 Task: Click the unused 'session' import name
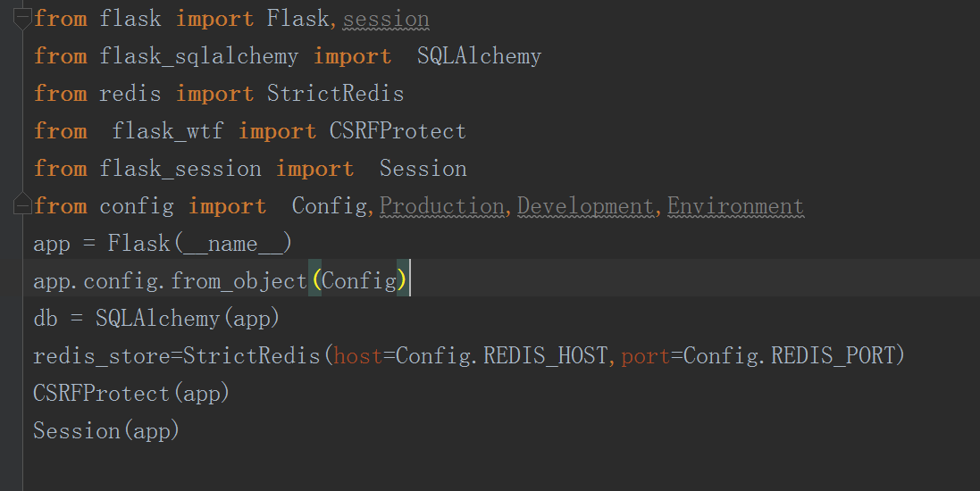tap(386, 19)
